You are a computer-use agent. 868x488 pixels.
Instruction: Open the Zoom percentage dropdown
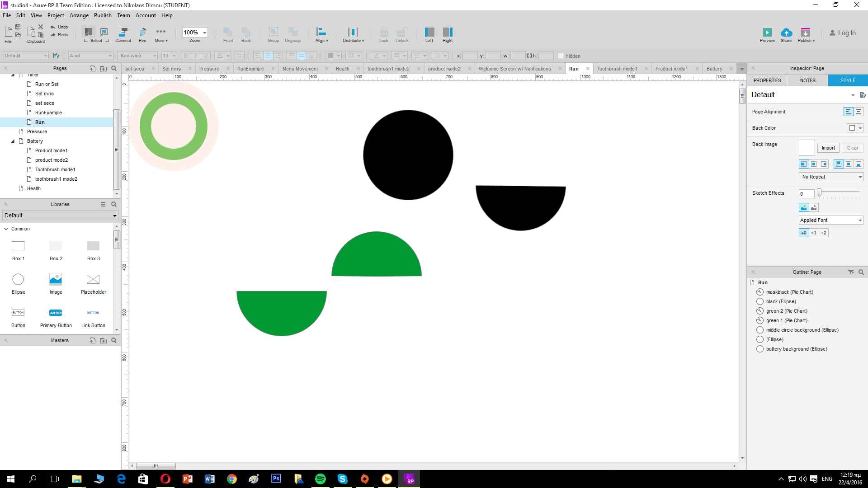coord(204,33)
